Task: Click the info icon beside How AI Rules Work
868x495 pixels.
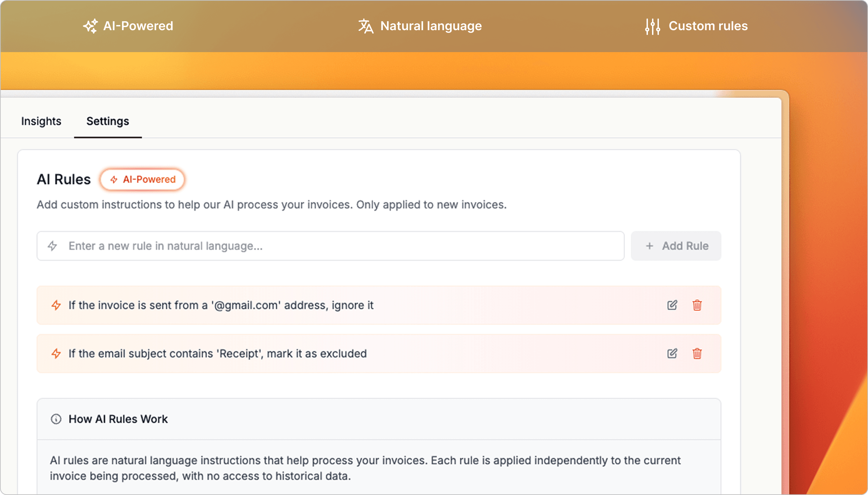Action: (57, 419)
